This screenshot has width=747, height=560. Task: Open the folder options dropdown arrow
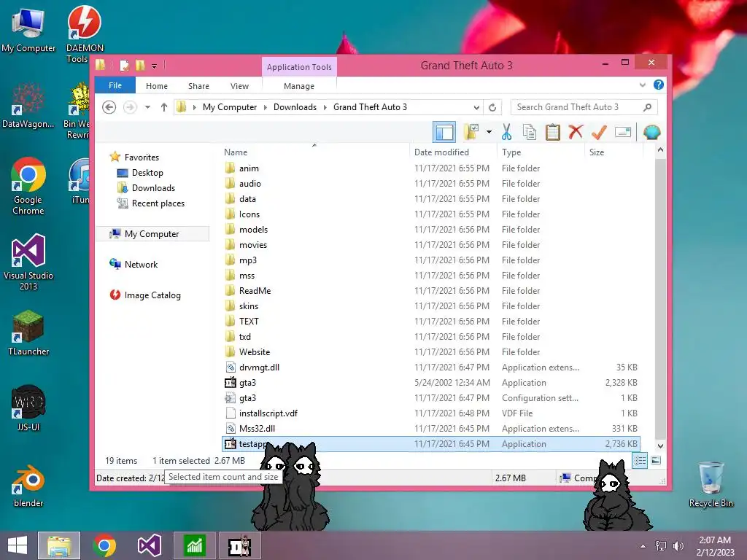click(x=489, y=132)
